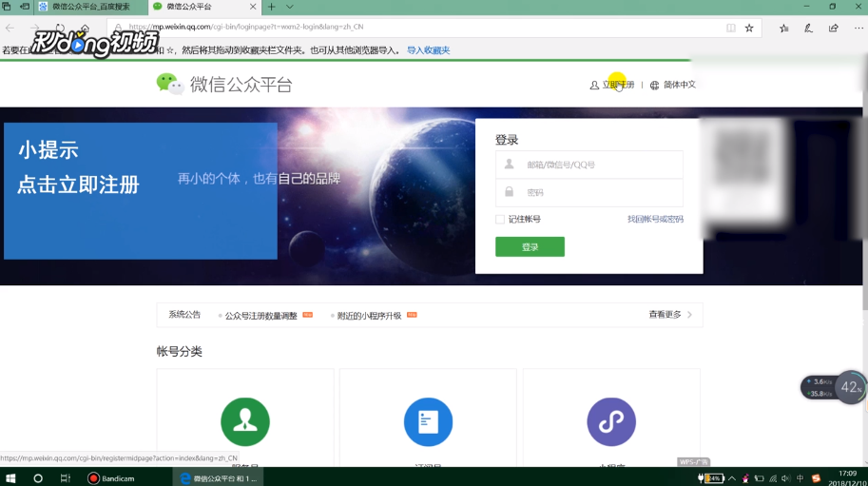This screenshot has width=868, height=486.
Task: Click the green 登录 button
Action: tap(530, 247)
